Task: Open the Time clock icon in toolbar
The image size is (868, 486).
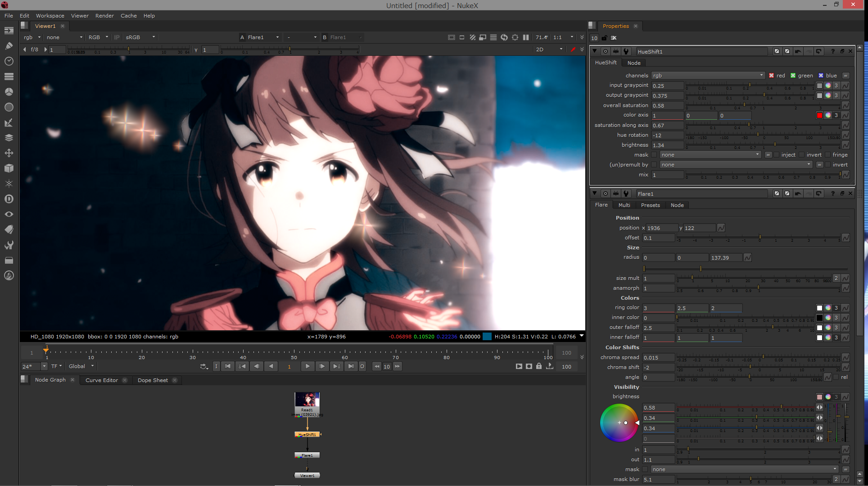Action: coord(9,61)
